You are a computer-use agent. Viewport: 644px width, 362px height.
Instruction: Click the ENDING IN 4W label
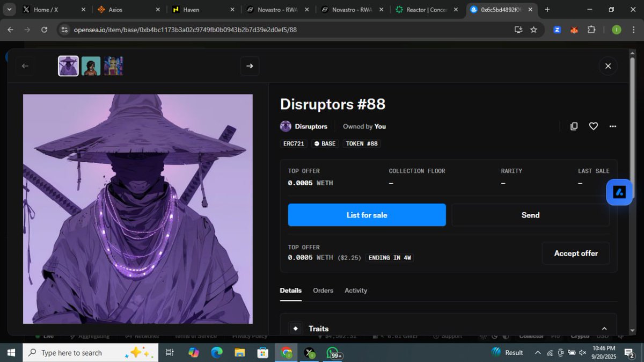[390, 258]
